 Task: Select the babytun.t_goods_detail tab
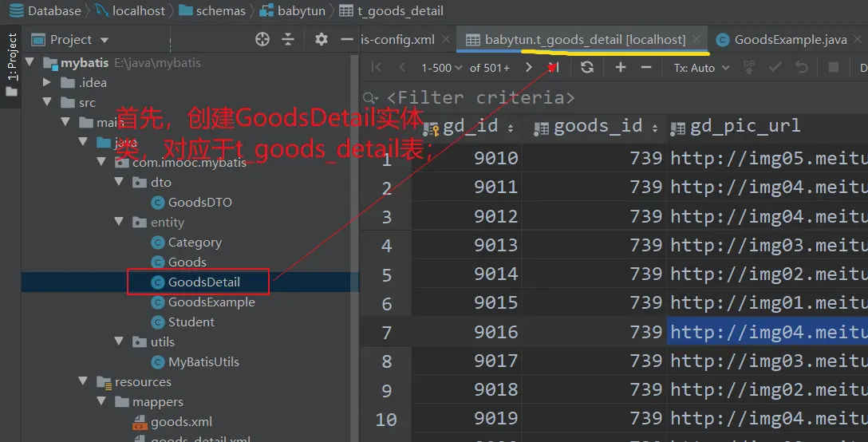[x=584, y=39]
